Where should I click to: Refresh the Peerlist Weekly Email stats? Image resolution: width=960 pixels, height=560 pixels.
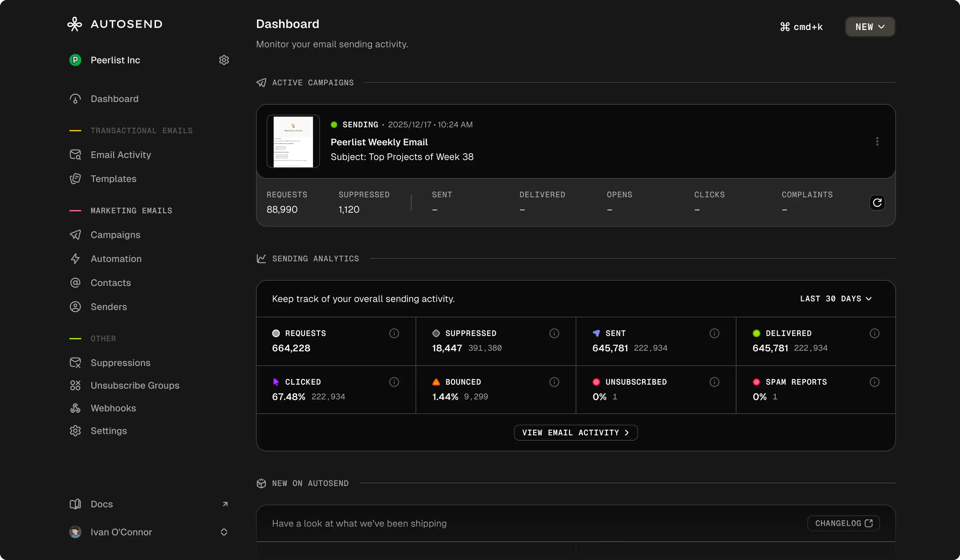coord(877,202)
